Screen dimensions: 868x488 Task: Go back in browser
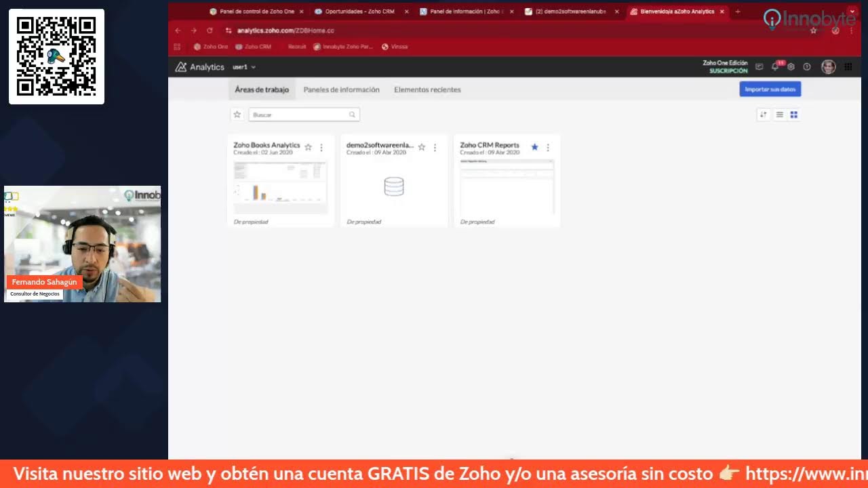tap(178, 30)
